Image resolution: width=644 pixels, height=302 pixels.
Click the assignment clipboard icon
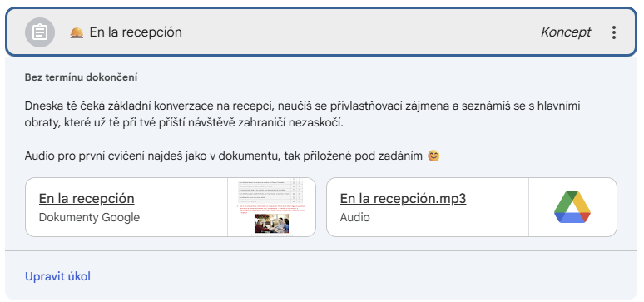coord(40,32)
